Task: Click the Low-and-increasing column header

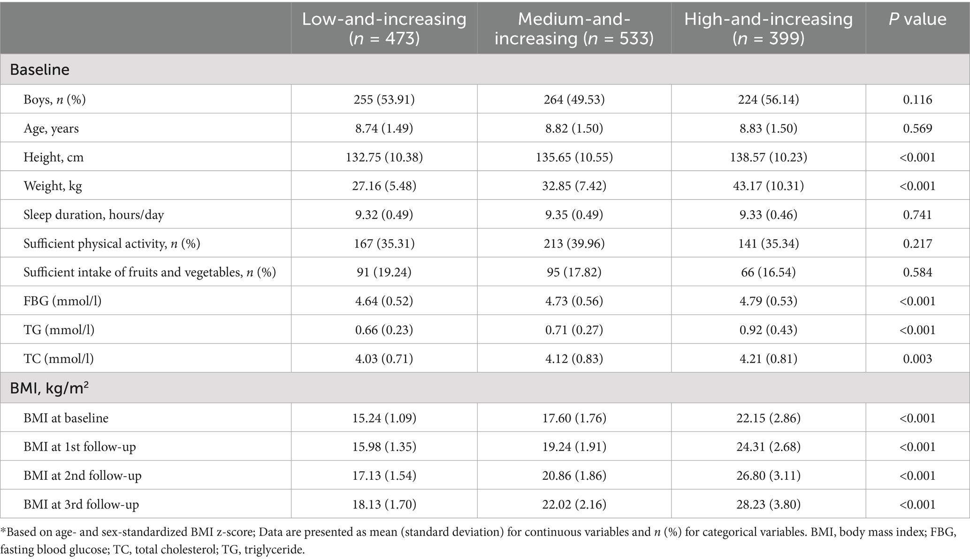Action: tap(384, 28)
